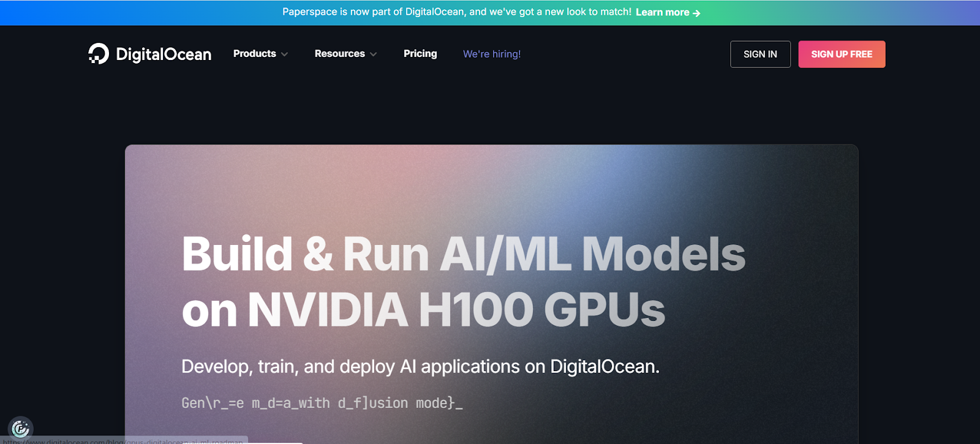The height and width of the screenshot is (444, 980).
Task: Click the chevron next to Products
Action: point(284,55)
